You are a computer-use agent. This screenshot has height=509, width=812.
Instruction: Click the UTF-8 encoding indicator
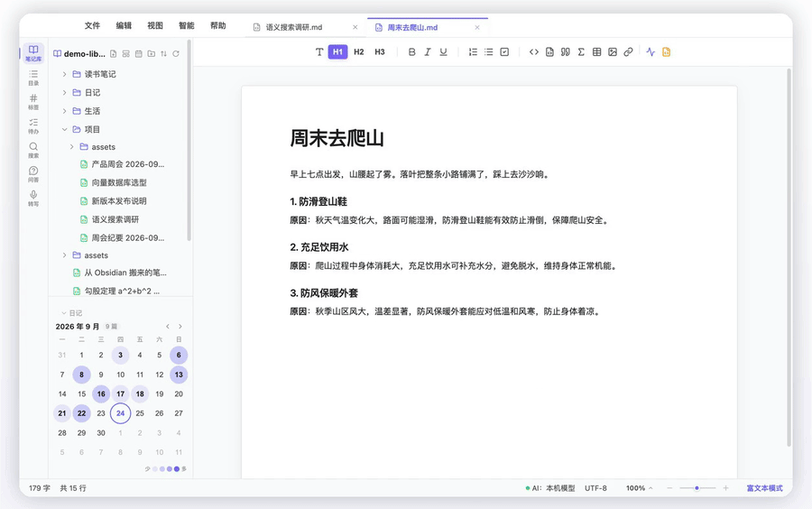pyautogui.click(x=595, y=488)
